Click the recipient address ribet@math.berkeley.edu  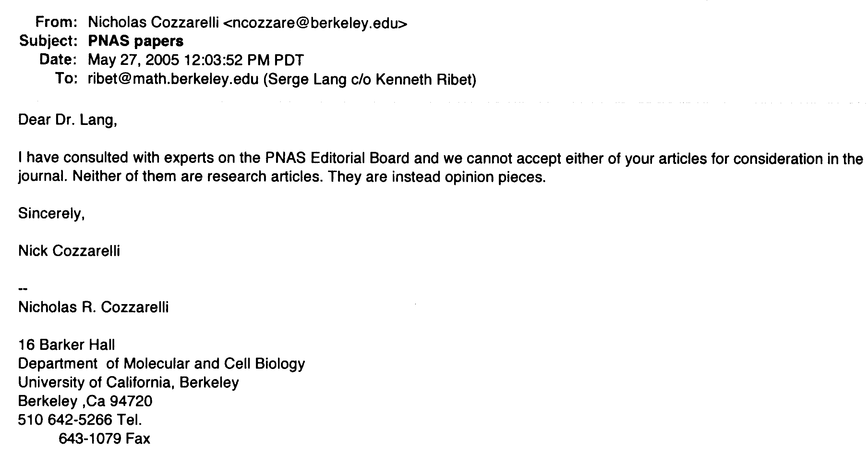(x=173, y=79)
